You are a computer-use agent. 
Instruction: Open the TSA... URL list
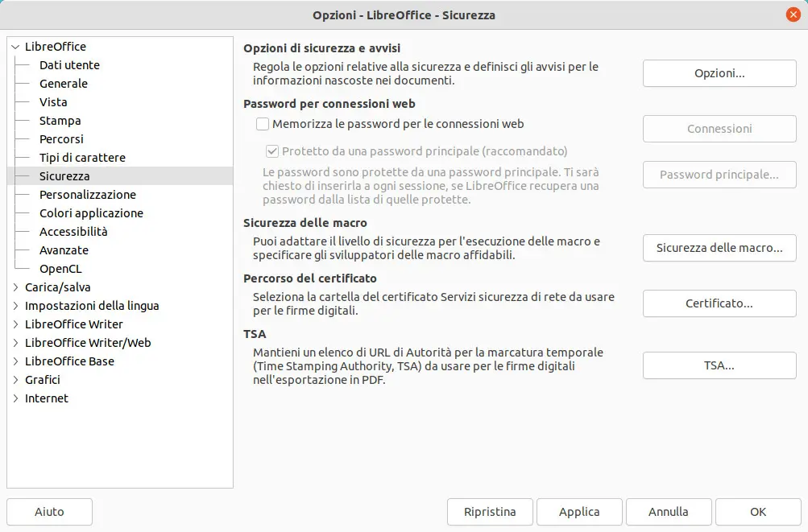click(x=719, y=365)
